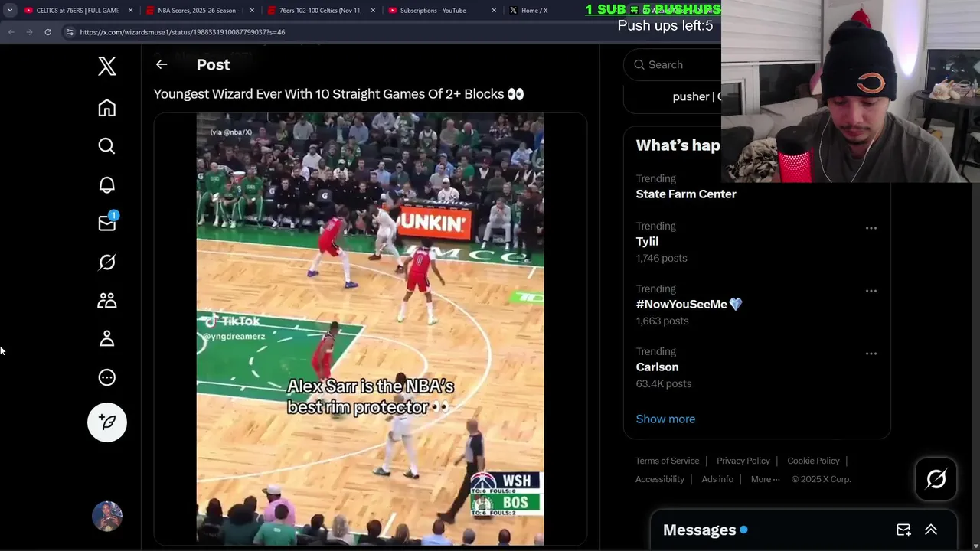Image resolution: width=980 pixels, height=551 pixels.
Task: Switch to Home / X tab
Action: pos(536,11)
